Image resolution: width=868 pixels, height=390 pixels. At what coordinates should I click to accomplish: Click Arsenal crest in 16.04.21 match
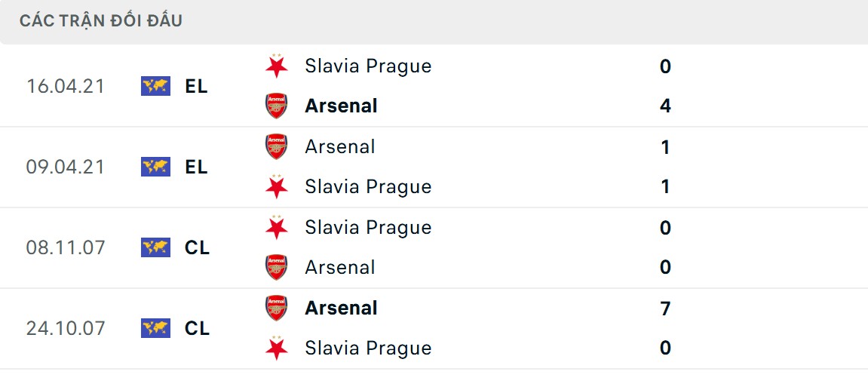tap(277, 106)
